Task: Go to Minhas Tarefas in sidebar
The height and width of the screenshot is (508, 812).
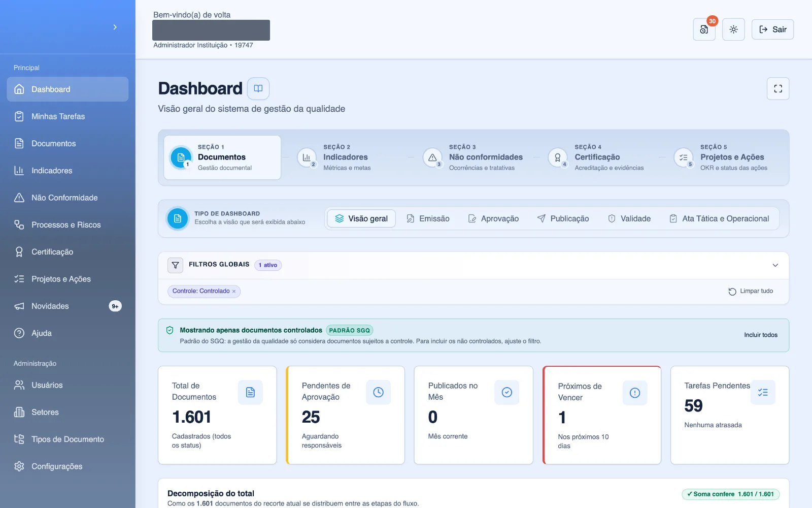Action: point(67,116)
